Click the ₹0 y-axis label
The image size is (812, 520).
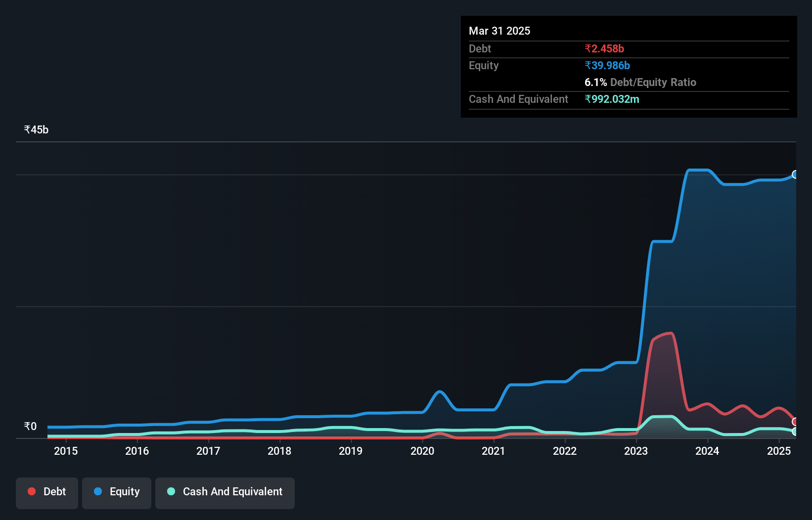30,426
